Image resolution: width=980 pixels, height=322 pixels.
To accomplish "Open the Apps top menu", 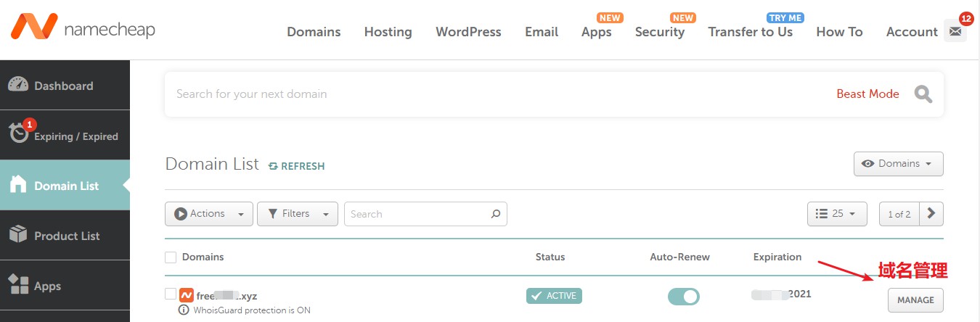I will (x=597, y=32).
